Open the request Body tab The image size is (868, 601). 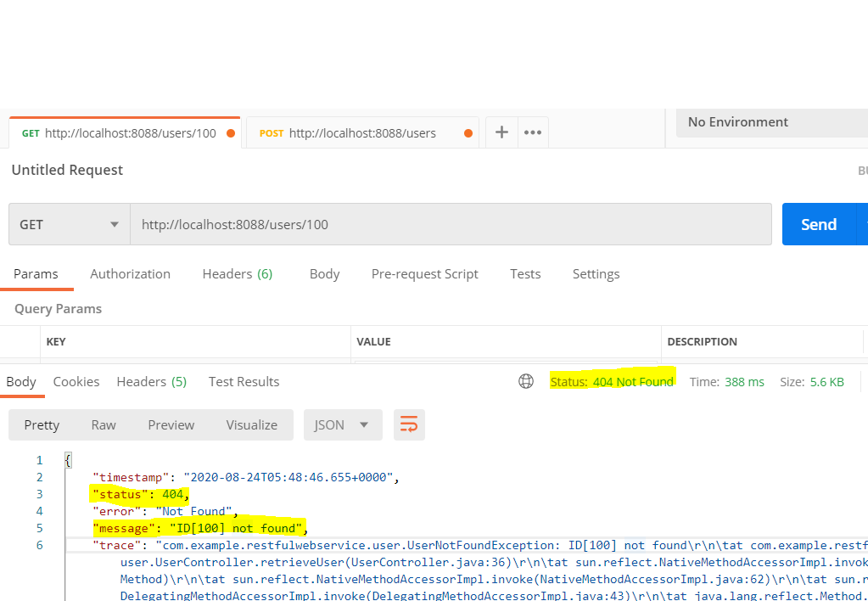pos(324,273)
